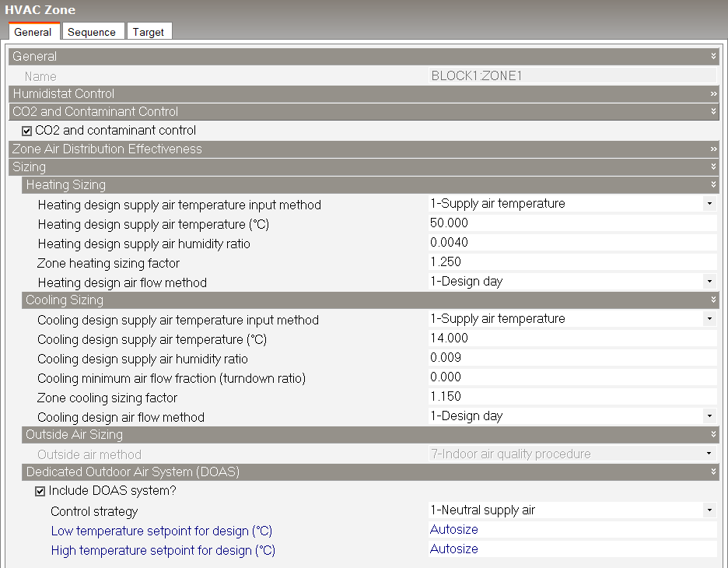This screenshot has width=728, height=568.
Task: Toggle the Include DOAS system checkbox
Action: [x=40, y=491]
